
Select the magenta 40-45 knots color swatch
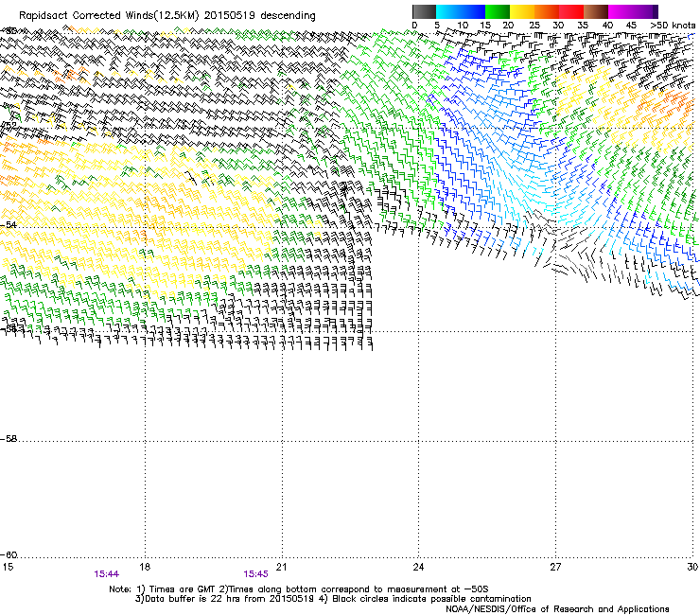pyautogui.click(x=621, y=11)
